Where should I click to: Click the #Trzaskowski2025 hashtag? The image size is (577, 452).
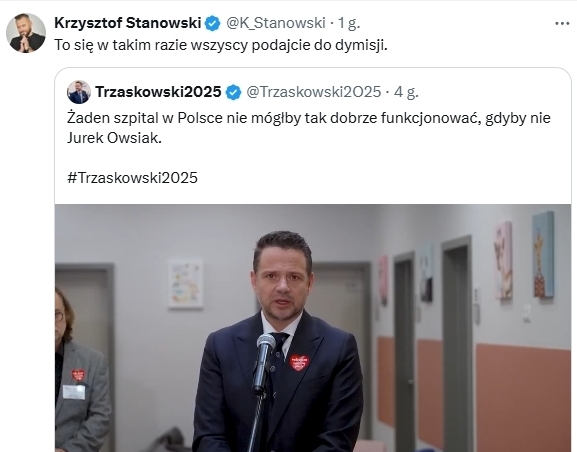tap(132, 178)
